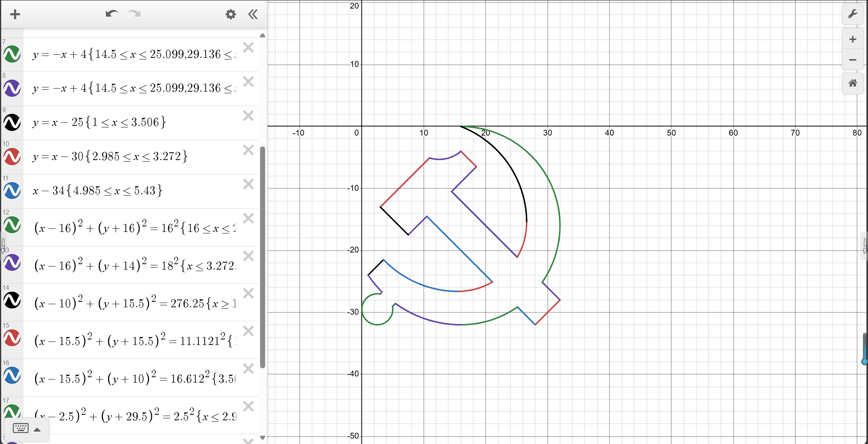Remove expression 12 circle equation
The width and height of the screenshot is (868, 444).
tap(248, 218)
